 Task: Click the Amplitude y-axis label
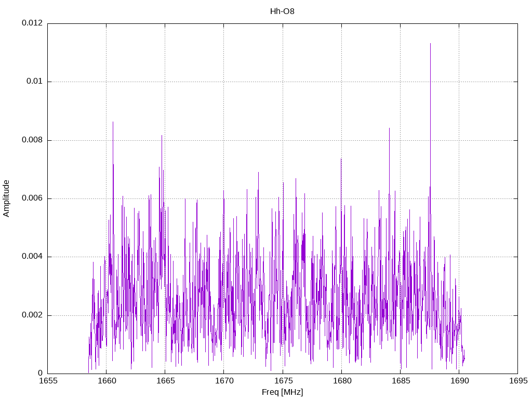6,198
